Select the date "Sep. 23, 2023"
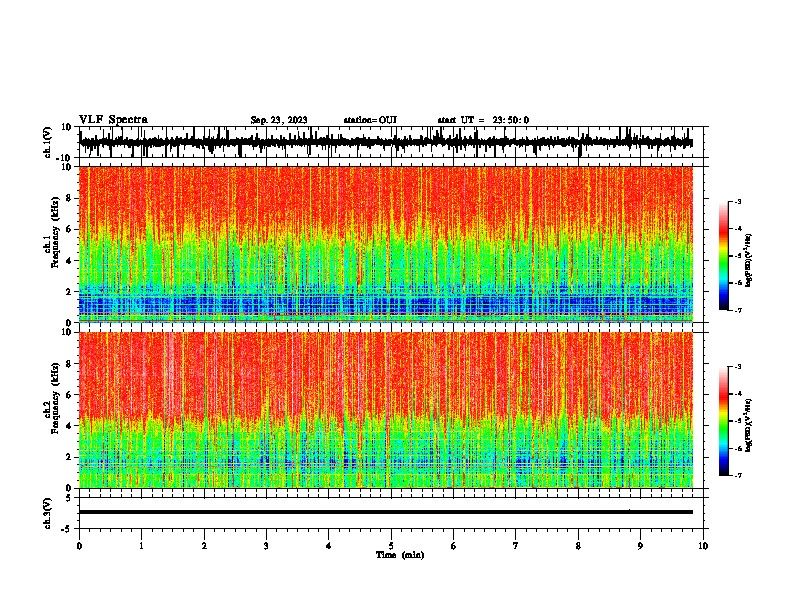This screenshot has width=792, height=612. [279, 120]
